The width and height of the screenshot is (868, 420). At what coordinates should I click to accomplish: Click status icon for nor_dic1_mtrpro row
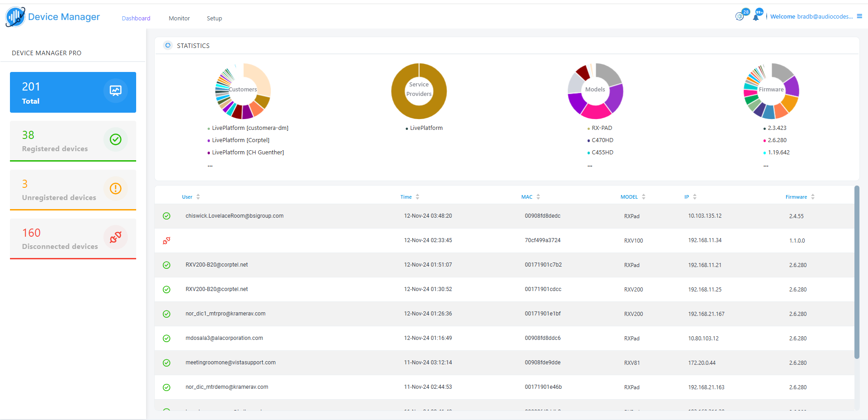[166, 314]
